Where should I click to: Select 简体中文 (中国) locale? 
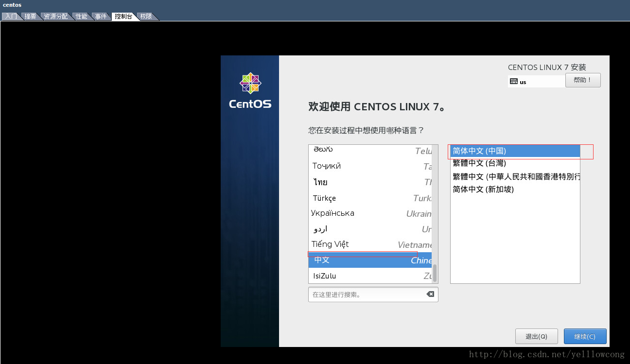515,151
